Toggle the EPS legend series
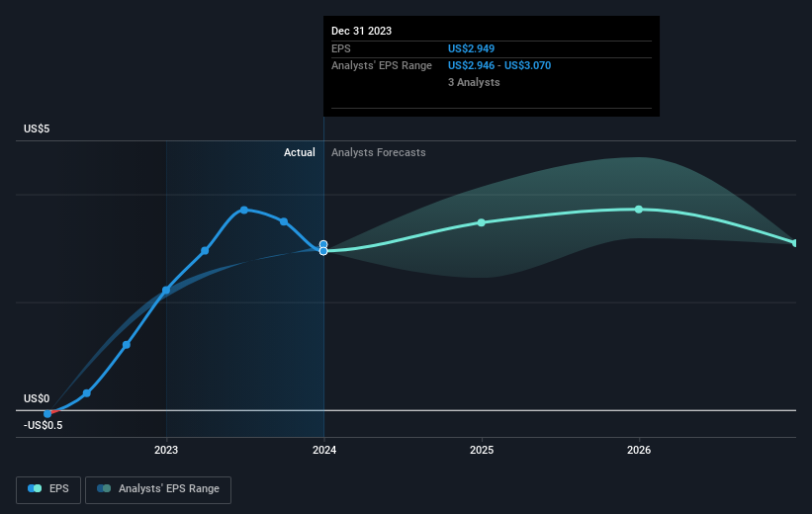 pos(48,489)
